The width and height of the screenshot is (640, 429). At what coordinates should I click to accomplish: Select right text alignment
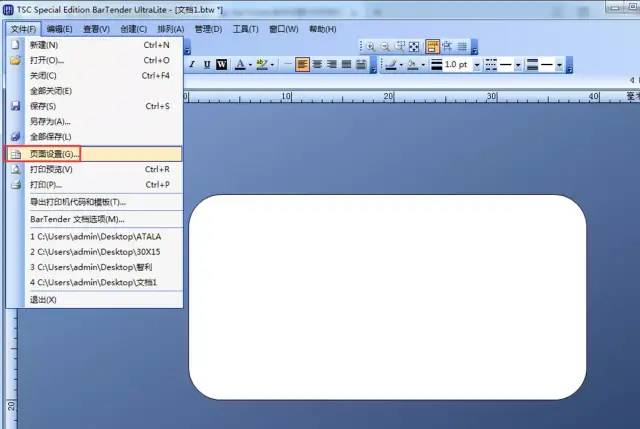pyautogui.click(x=332, y=64)
